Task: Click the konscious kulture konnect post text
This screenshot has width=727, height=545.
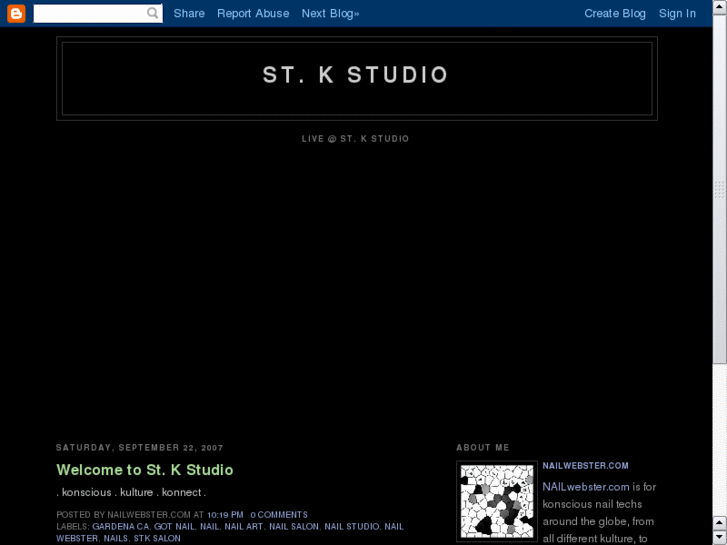Action: (131, 493)
